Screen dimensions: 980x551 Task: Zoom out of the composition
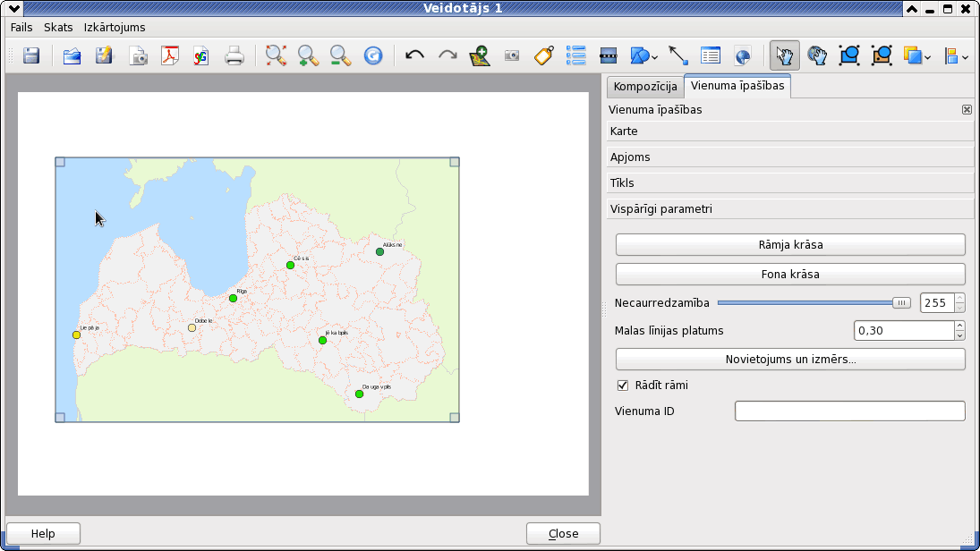pos(341,55)
